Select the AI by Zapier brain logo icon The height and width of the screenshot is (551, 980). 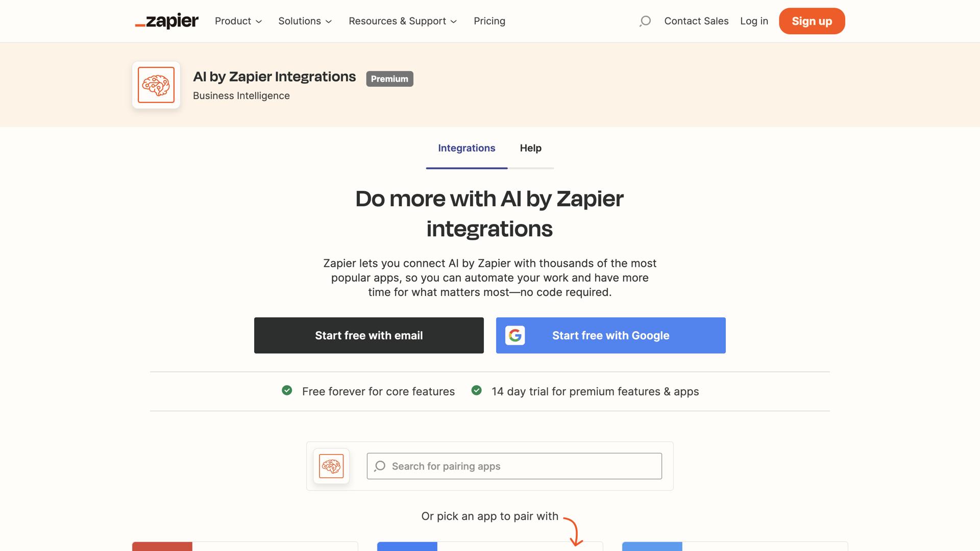click(156, 85)
